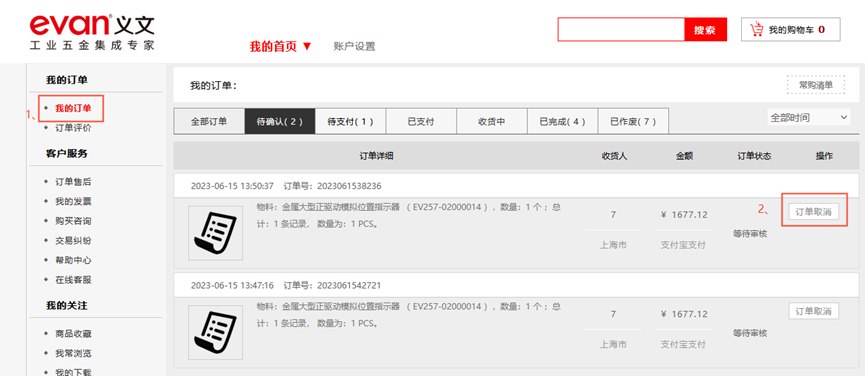Image resolution: width=865 pixels, height=376 pixels.
Task: Expand 我的首页 dropdown menu
Action: 281,46
